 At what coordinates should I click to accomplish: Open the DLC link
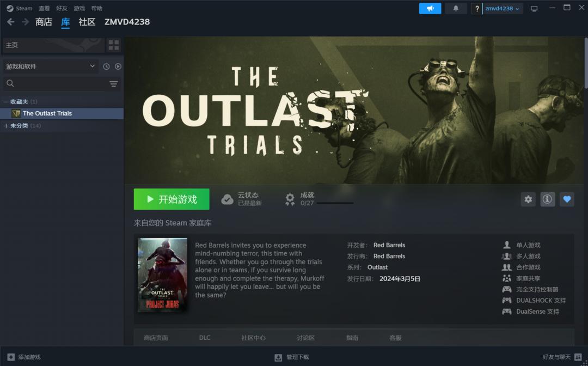point(205,338)
